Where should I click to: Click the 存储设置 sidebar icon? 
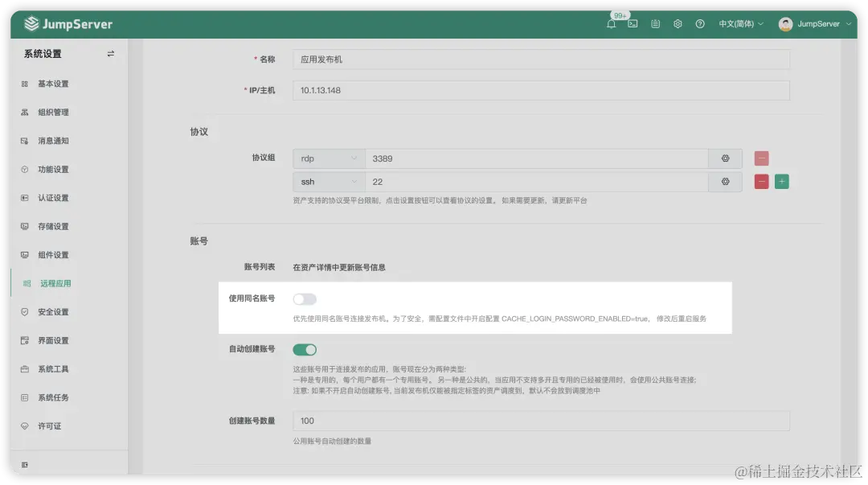click(x=24, y=226)
